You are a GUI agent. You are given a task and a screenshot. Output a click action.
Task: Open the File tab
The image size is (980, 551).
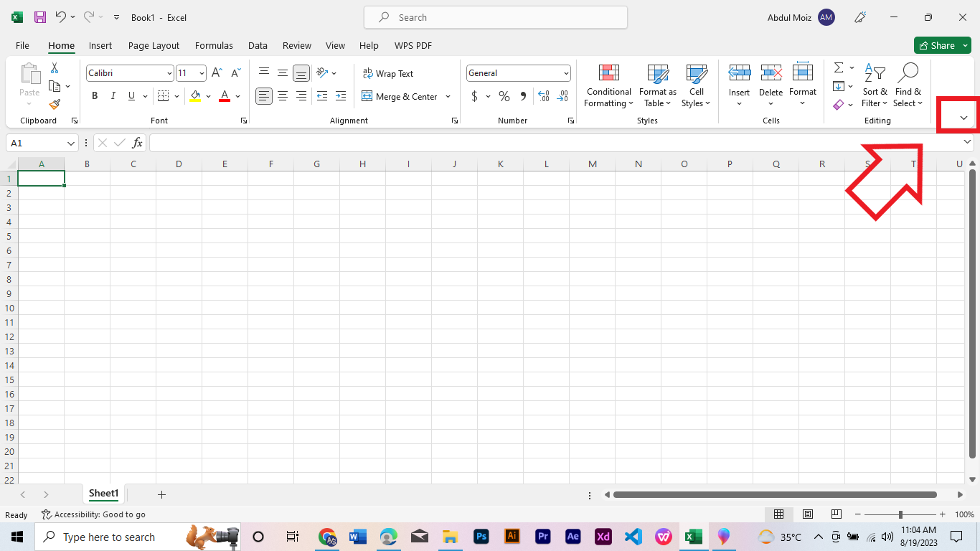point(22,45)
